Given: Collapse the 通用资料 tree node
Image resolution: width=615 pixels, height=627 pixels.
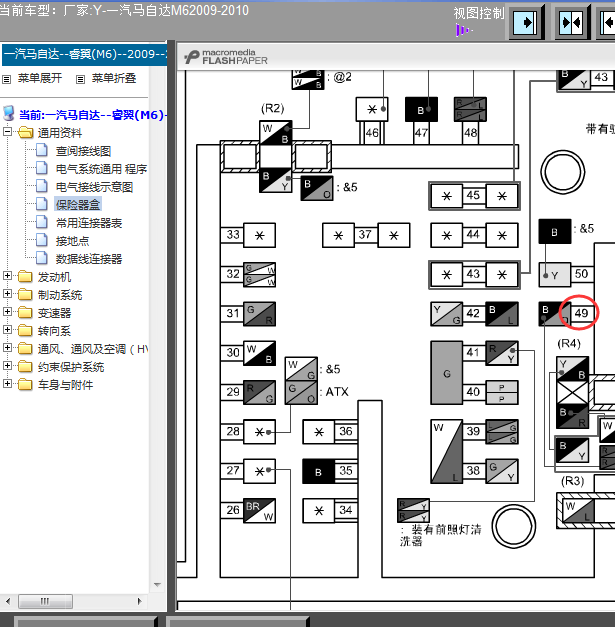Looking at the screenshot, I should [x=9, y=133].
